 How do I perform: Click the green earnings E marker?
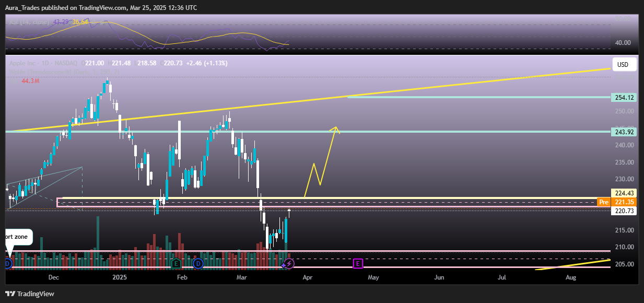point(177,264)
